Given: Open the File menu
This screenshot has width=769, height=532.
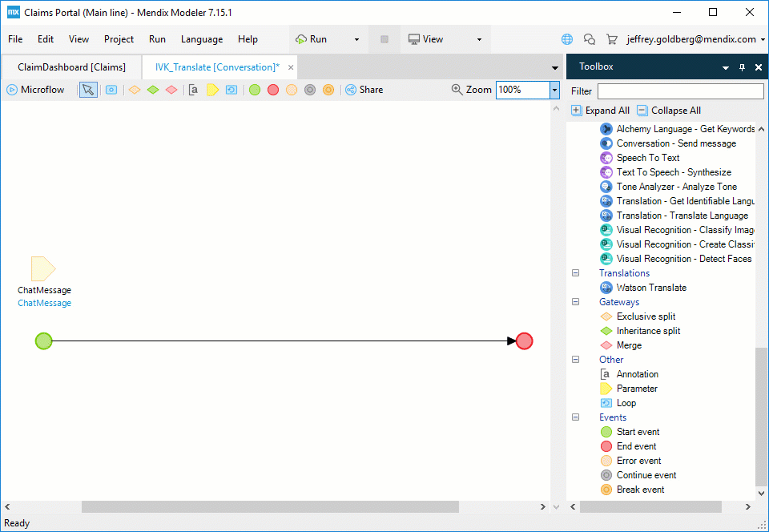Looking at the screenshot, I should 15,39.
